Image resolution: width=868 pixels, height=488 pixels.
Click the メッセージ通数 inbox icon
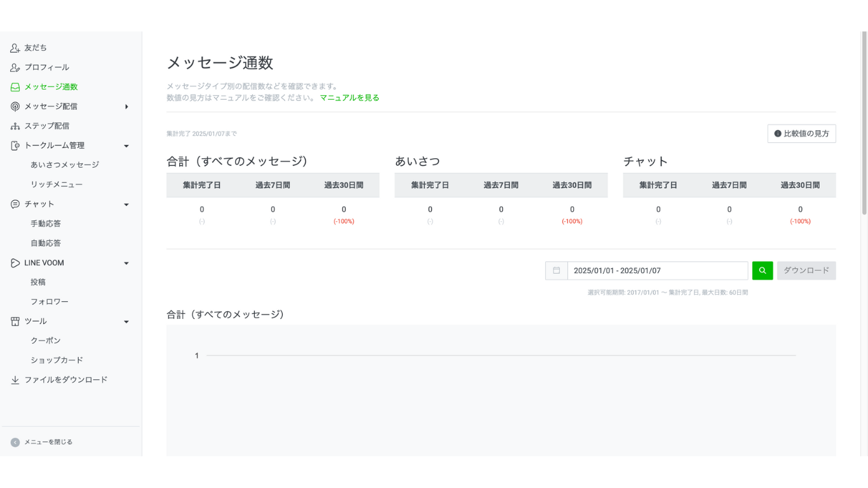click(x=15, y=87)
